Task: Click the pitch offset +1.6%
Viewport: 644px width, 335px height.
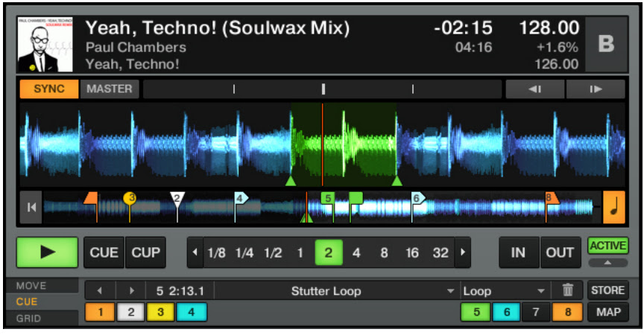Action: (558, 47)
